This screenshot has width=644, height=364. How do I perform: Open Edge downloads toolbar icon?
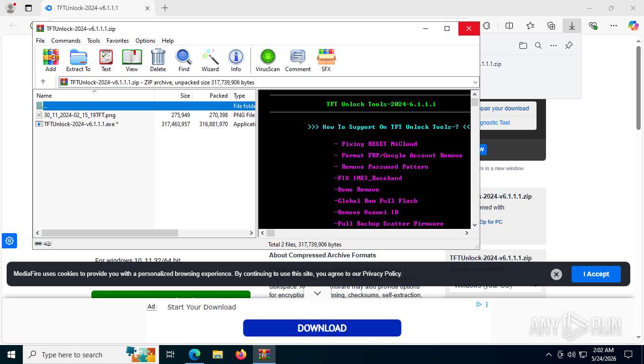tap(572, 26)
